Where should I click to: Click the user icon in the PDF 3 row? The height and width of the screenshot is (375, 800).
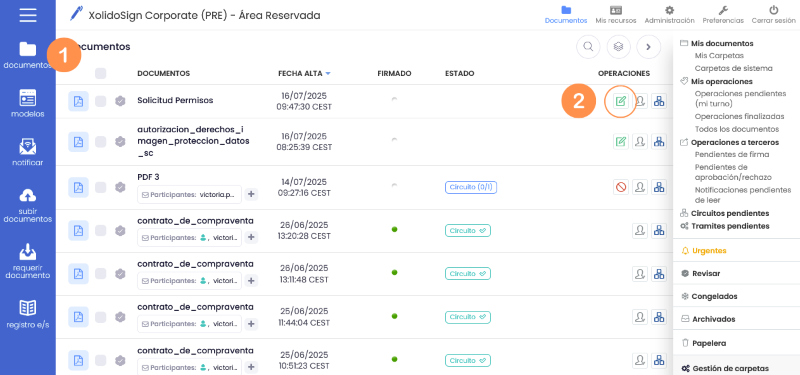(640, 187)
